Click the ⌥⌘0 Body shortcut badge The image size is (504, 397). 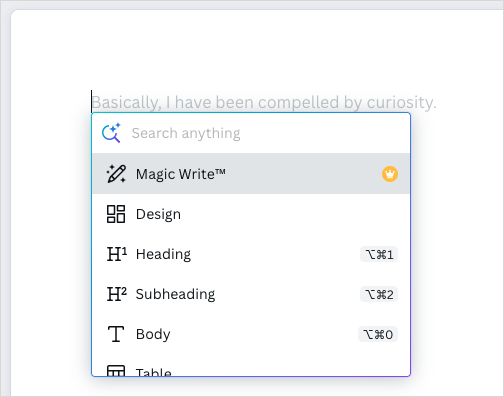[378, 334]
